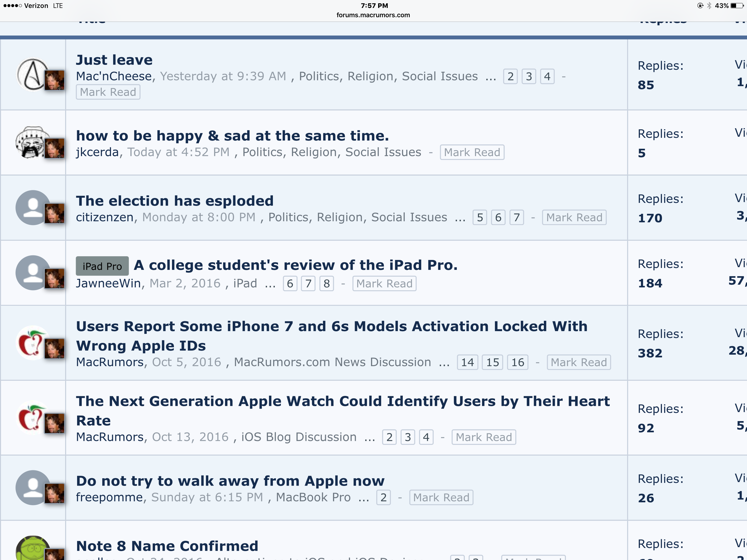The width and height of the screenshot is (747, 560).
Task: Go to page 14 of iPhone activation thread
Action: [467, 362]
